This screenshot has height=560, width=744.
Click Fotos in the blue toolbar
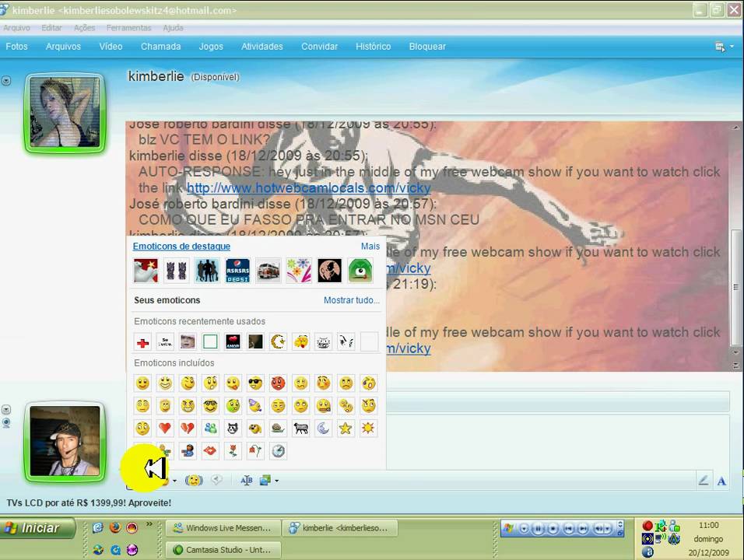(16, 47)
